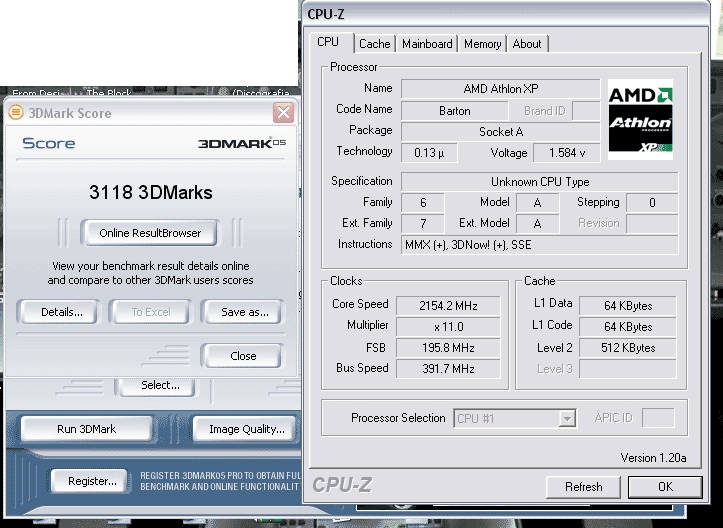The image size is (723, 528).
Task: Expand the Processor Selection dropdown
Action: coord(567,419)
